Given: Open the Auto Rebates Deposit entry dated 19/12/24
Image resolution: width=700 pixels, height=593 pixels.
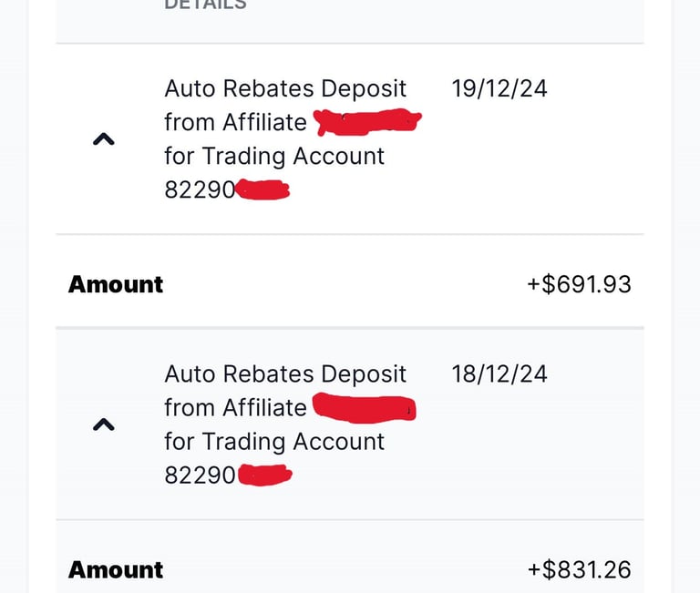Looking at the screenshot, I should point(285,89).
